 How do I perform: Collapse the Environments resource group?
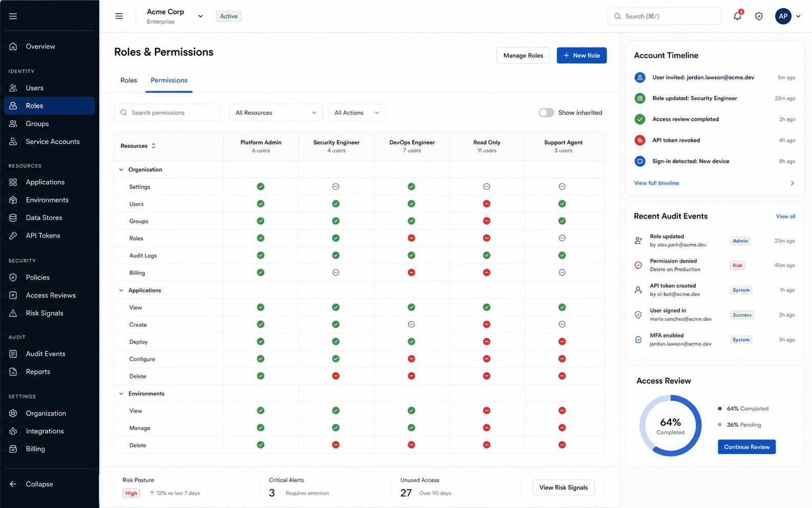pos(121,394)
